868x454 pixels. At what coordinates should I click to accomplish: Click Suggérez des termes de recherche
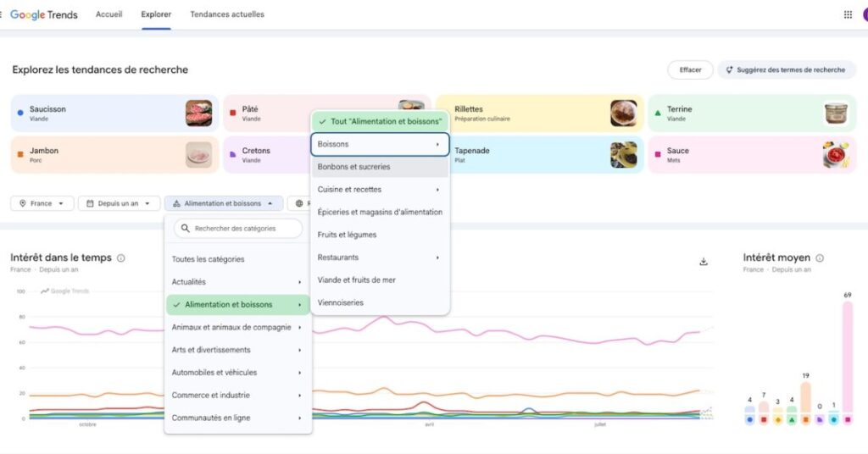(x=787, y=70)
